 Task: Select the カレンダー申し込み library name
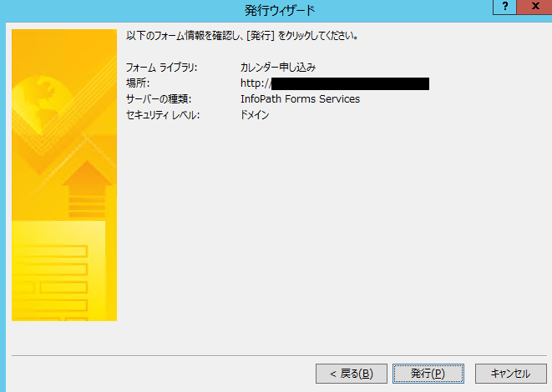tap(278, 68)
